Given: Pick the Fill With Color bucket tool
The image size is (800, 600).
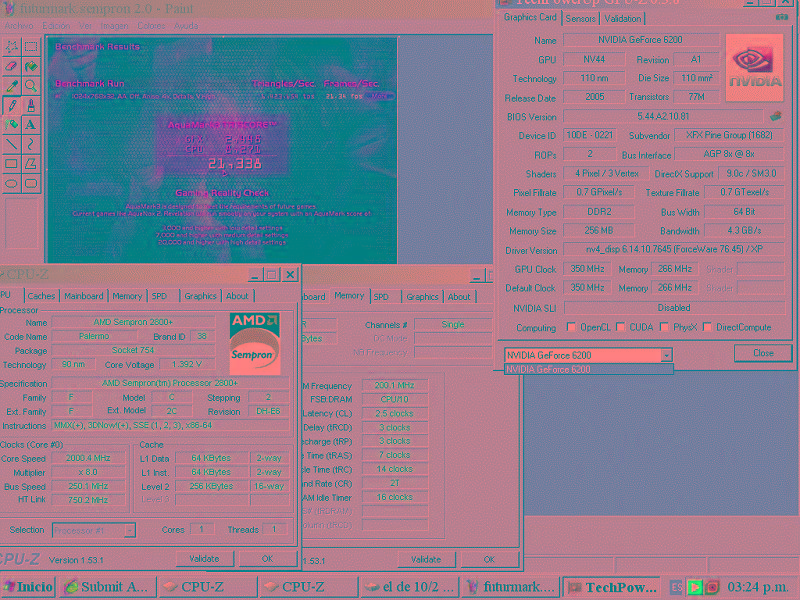Looking at the screenshot, I should [31, 66].
